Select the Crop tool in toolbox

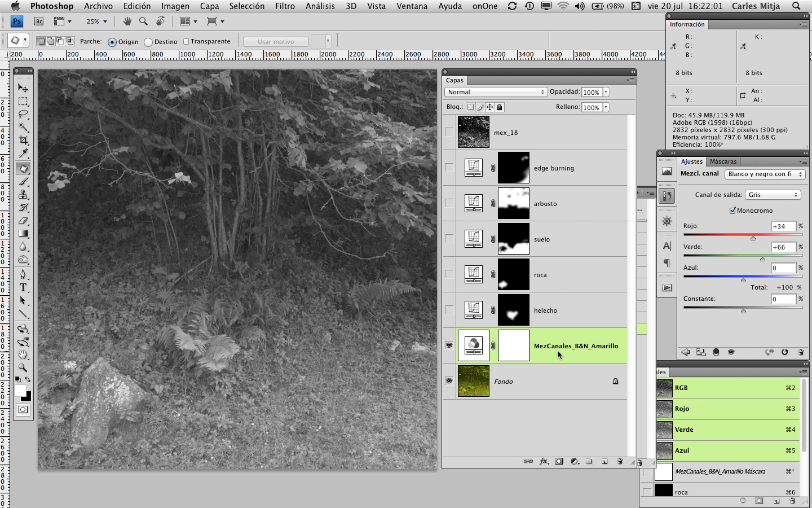pyautogui.click(x=23, y=140)
